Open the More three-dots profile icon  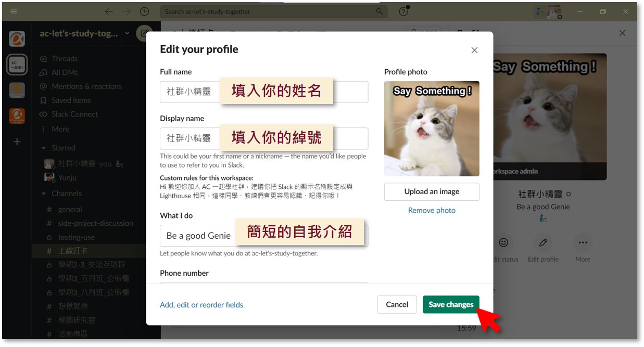(583, 242)
